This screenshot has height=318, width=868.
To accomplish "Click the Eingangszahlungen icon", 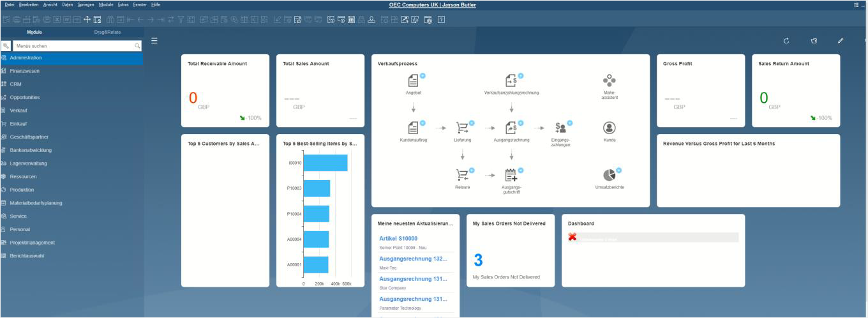I will pyautogui.click(x=561, y=128).
